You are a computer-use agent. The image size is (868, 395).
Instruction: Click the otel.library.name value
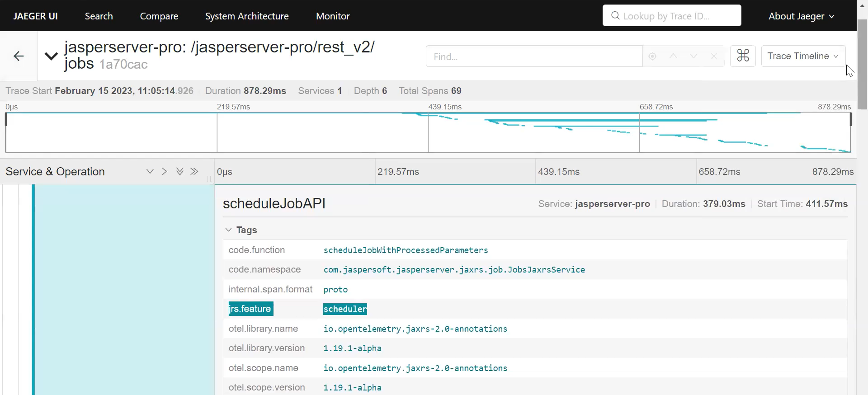click(415, 329)
